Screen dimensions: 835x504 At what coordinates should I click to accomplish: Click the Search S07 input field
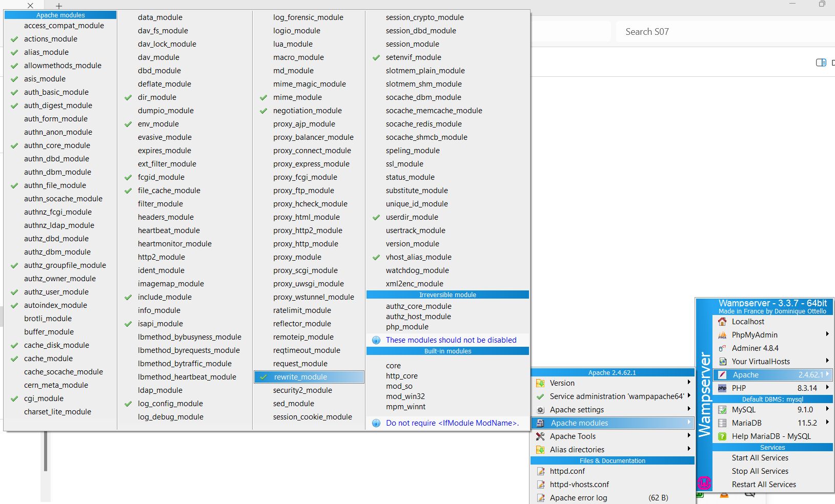(x=725, y=32)
